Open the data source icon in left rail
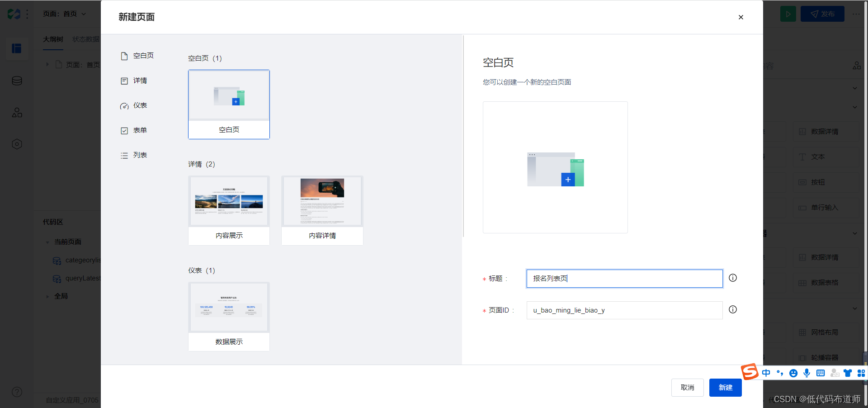The height and width of the screenshot is (408, 868). click(17, 81)
